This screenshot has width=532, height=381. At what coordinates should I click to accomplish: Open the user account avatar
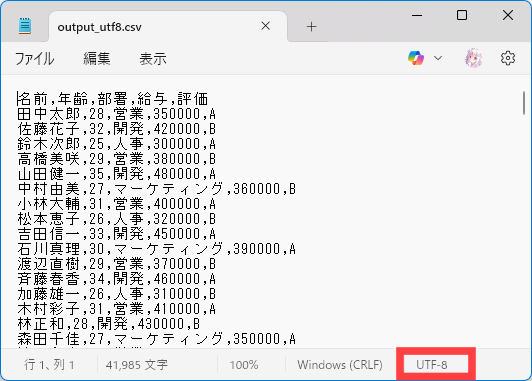click(473, 58)
